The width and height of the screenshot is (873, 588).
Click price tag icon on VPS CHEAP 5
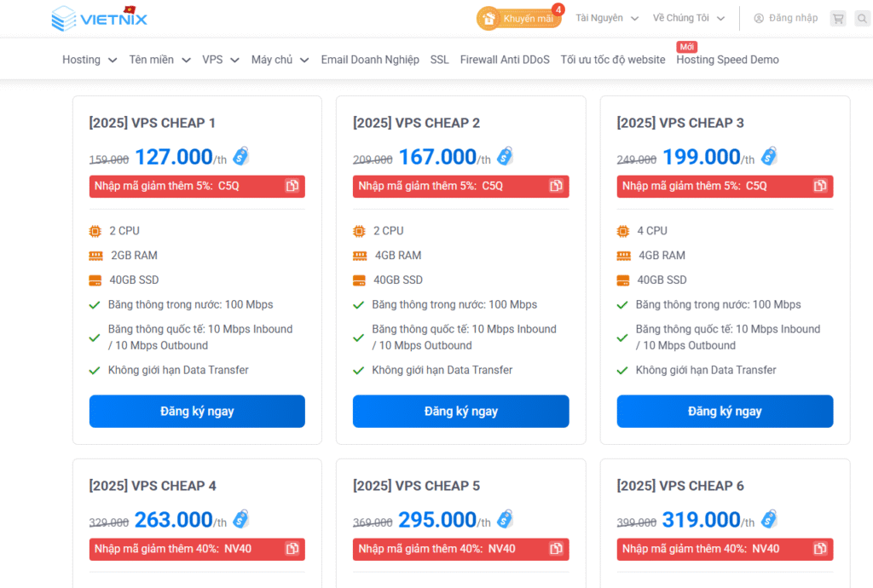(x=506, y=519)
